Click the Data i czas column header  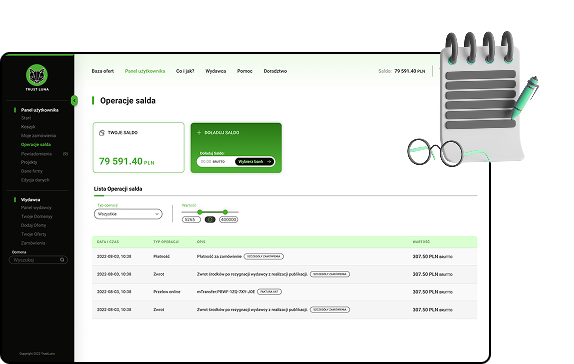[x=108, y=242]
